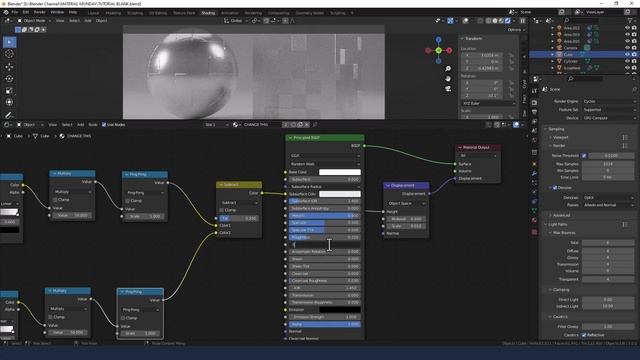The image size is (640, 360).
Task: Click the Blender logo menu icon
Action: click(x=6, y=13)
